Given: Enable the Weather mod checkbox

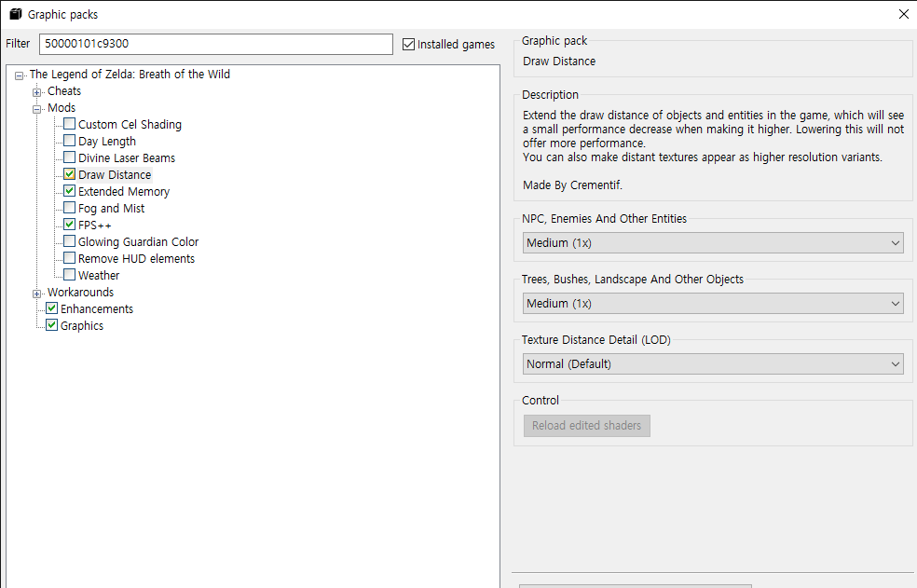Looking at the screenshot, I should point(70,274).
